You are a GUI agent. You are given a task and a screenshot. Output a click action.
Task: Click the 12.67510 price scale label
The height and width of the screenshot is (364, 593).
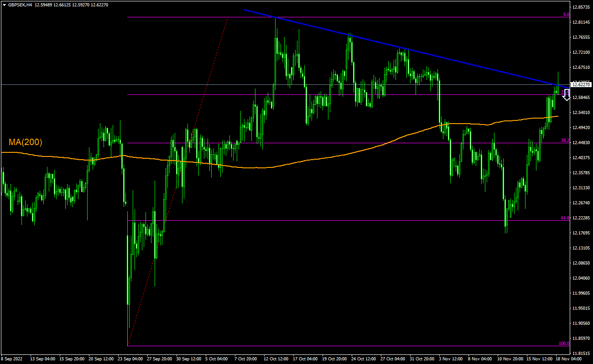point(582,68)
